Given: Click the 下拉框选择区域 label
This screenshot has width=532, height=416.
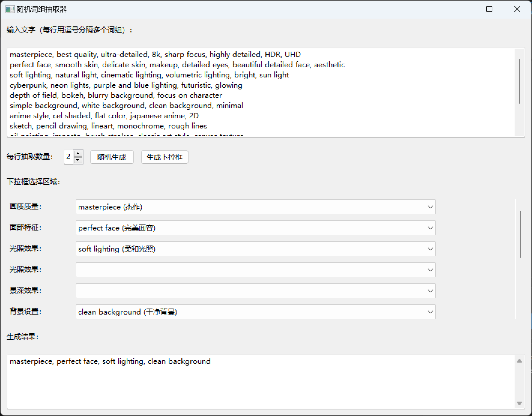Looking at the screenshot, I should (x=33, y=182).
